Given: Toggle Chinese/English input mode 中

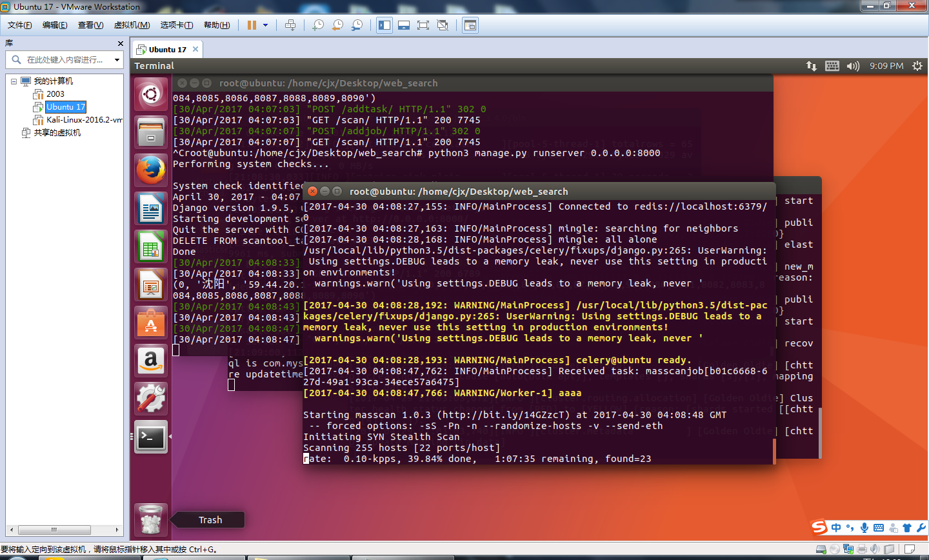Looking at the screenshot, I should click(x=836, y=528).
